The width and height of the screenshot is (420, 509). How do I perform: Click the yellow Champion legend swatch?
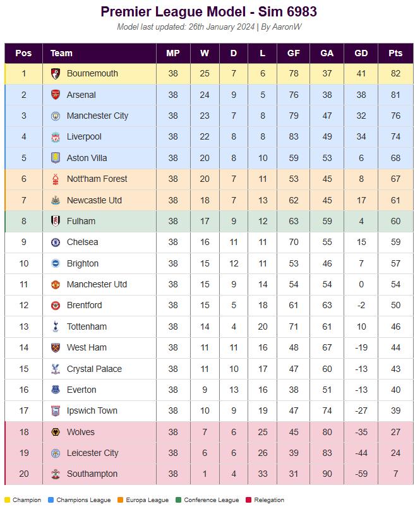(x=8, y=500)
